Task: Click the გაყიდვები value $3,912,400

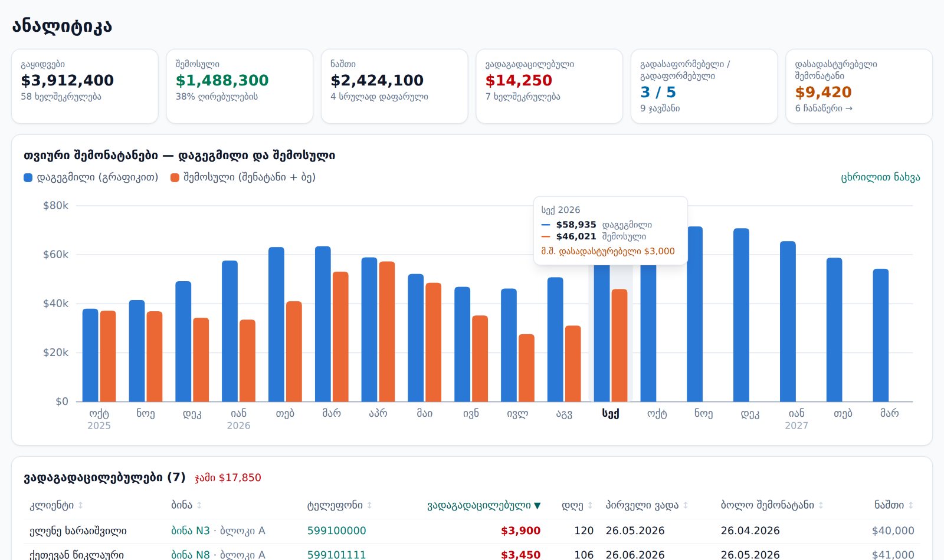Action: click(67, 80)
